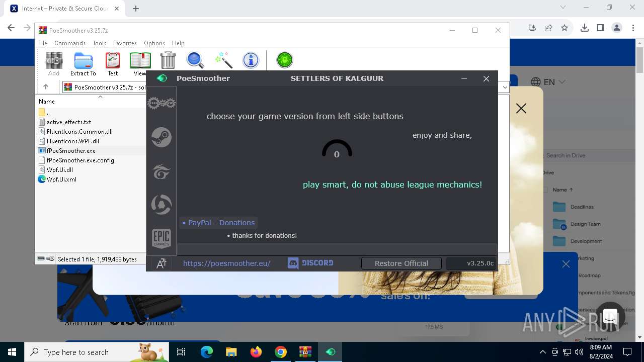Image resolution: width=644 pixels, height=362 pixels.
Task: Click the Add toolbar icon in WinRAR
Action: point(54,64)
